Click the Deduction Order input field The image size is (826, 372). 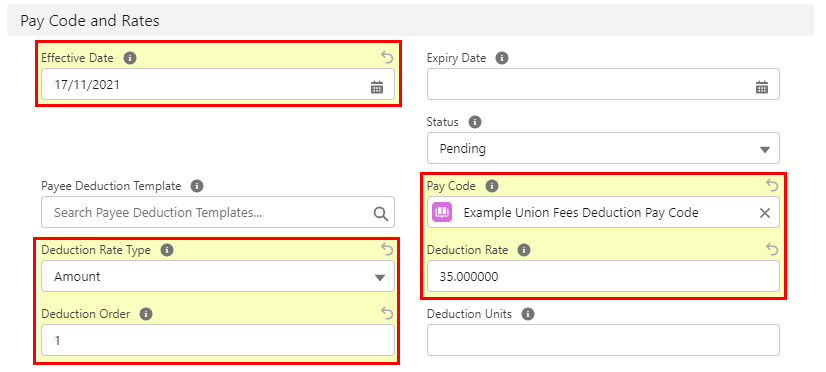(218, 340)
